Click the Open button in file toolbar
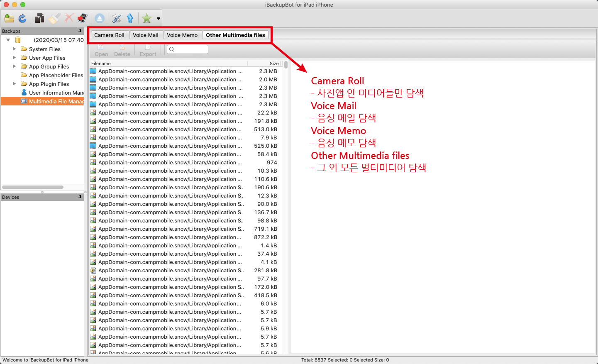Screen dimensions: 598x364 101,51
